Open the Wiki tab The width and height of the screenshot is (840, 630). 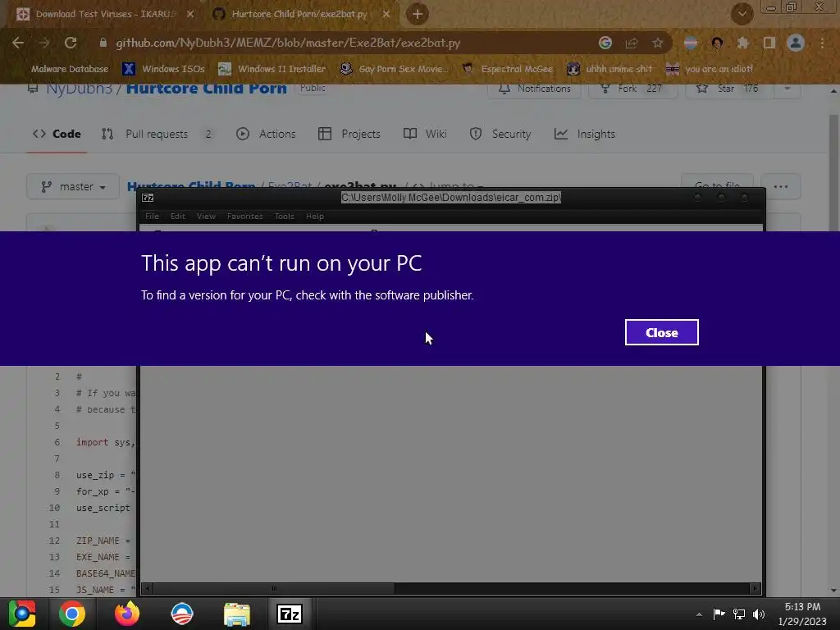[x=425, y=134]
